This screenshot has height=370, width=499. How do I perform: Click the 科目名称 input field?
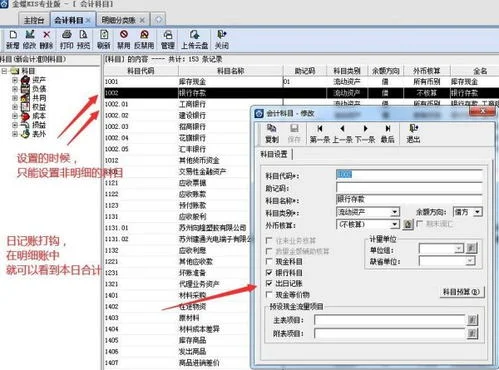click(409, 199)
